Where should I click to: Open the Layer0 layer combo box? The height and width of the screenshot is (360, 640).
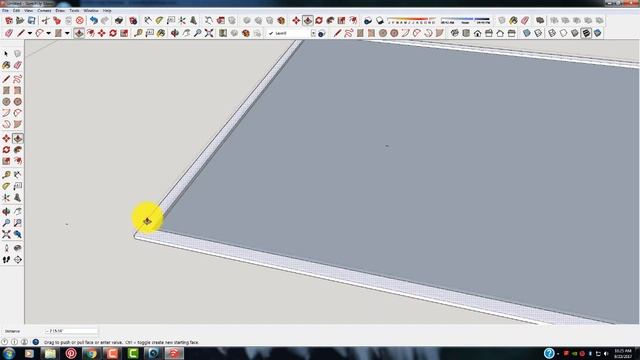click(292, 33)
